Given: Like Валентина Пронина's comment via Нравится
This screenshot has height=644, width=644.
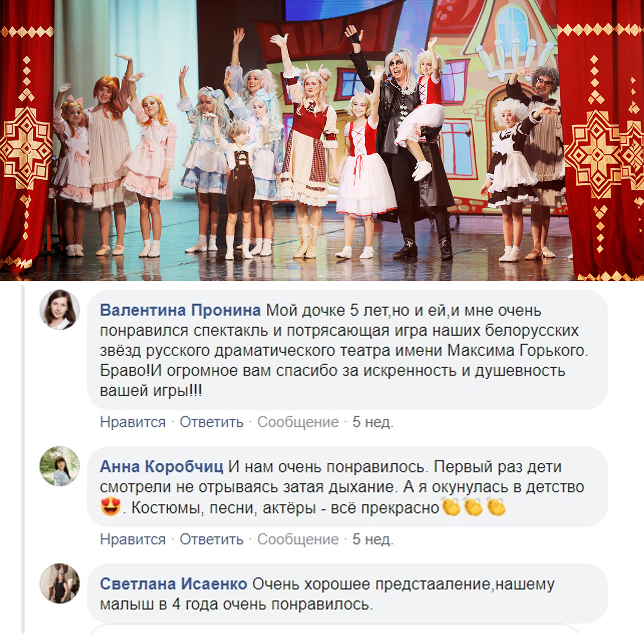Looking at the screenshot, I should tap(133, 422).
